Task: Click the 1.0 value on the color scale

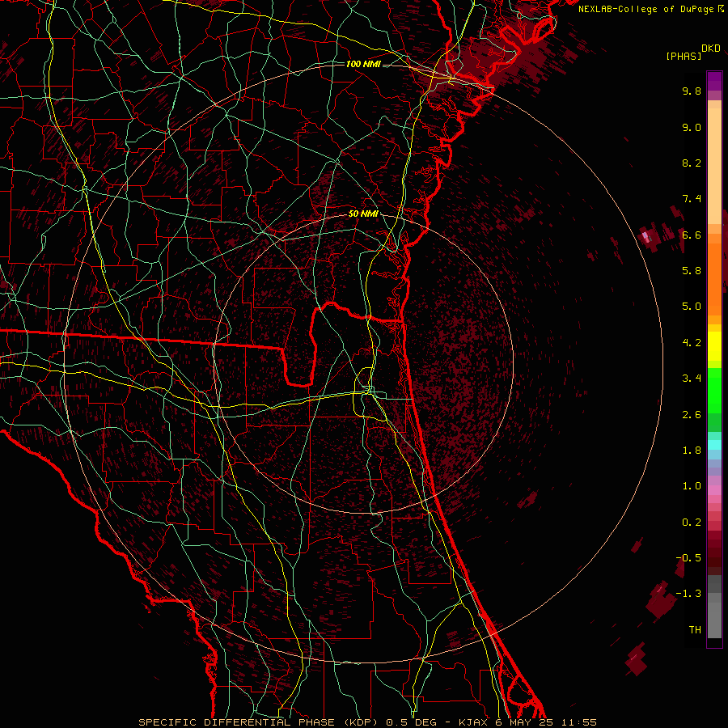Action: click(692, 486)
